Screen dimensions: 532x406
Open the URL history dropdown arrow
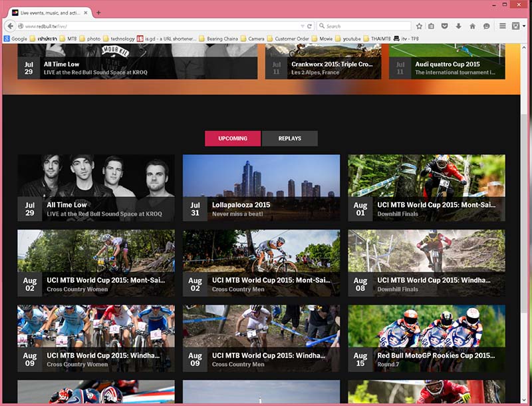pos(303,26)
